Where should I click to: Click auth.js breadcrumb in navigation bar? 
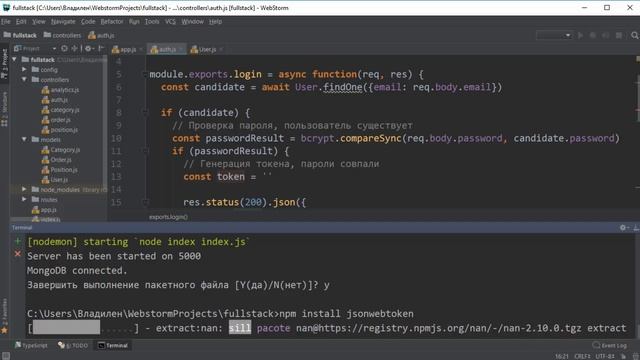click(x=101, y=36)
